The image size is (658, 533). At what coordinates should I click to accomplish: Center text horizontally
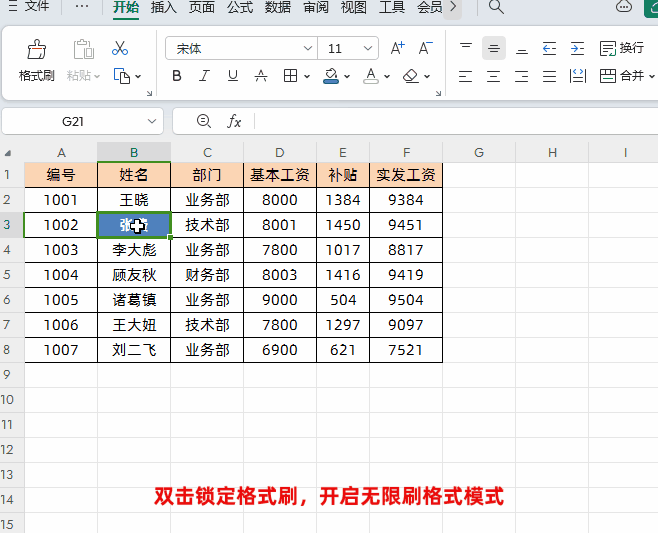(x=494, y=76)
